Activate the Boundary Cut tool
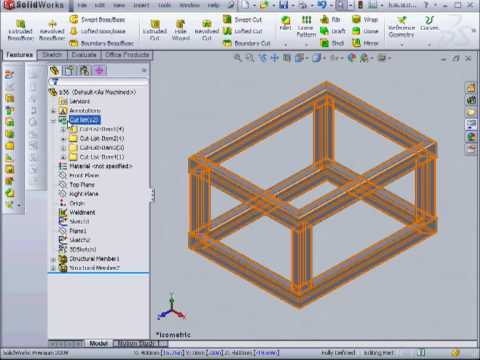The width and height of the screenshot is (480, 360). tap(247, 43)
